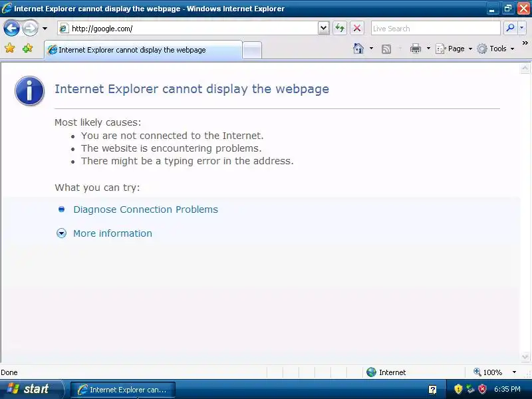Click 'You are not connected to the Internet.' text
The height and width of the screenshot is (399, 532).
tap(172, 136)
